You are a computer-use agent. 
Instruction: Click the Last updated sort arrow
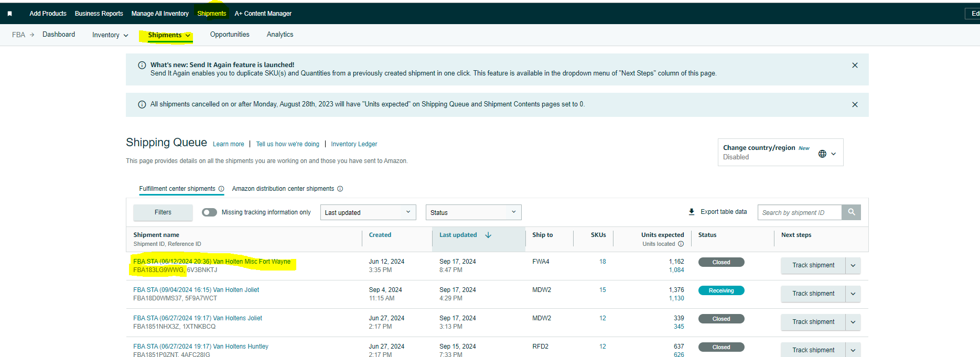tap(488, 235)
